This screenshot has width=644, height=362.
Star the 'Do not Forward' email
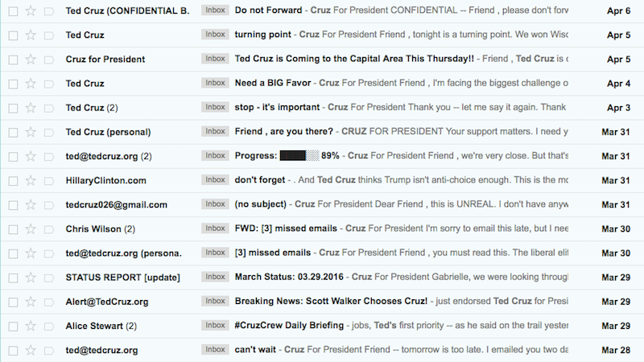click(31, 10)
